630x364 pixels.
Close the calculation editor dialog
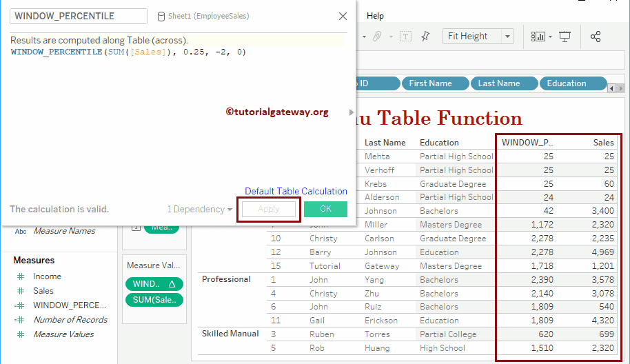tap(343, 16)
